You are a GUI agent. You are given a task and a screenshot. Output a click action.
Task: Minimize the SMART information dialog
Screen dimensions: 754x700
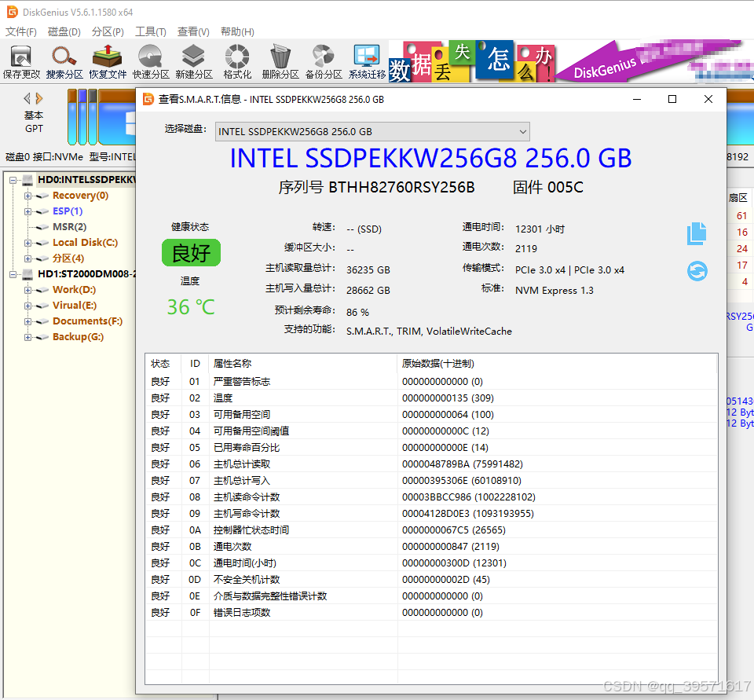click(637, 99)
